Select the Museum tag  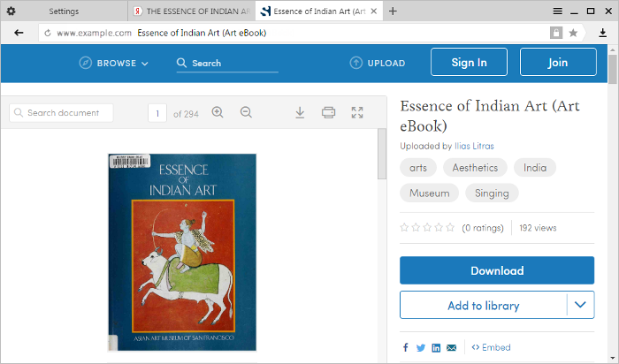[x=429, y=193]
